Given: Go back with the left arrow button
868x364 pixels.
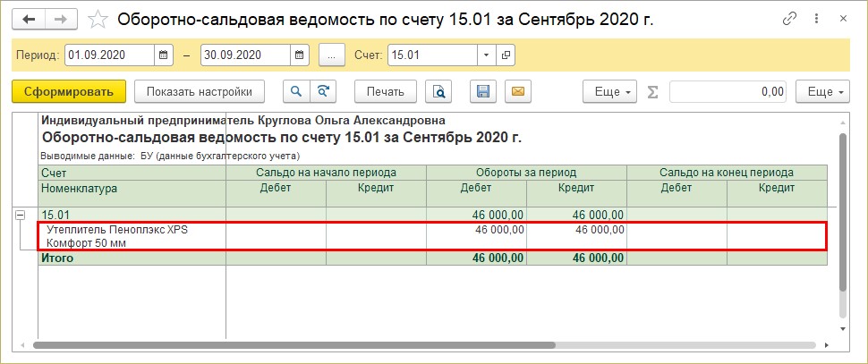Looking at the screenshot, I should click(x=29, y=19).
